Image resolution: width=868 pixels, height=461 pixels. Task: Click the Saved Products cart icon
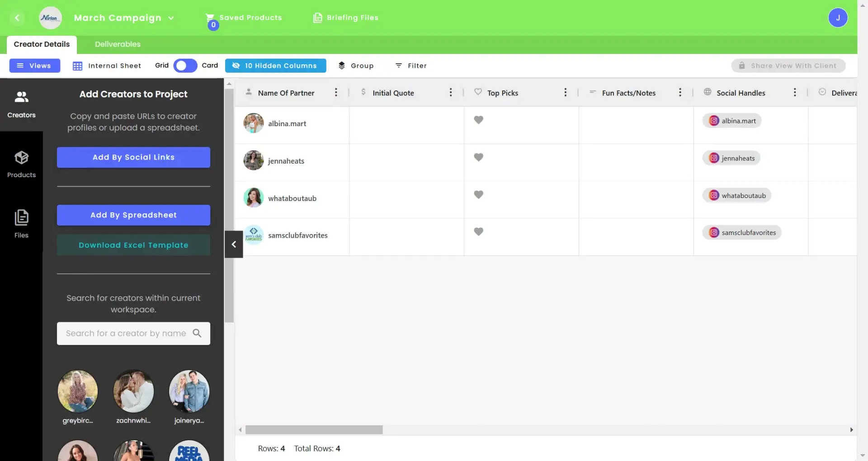pyautogui.click(x=211, y=18)
